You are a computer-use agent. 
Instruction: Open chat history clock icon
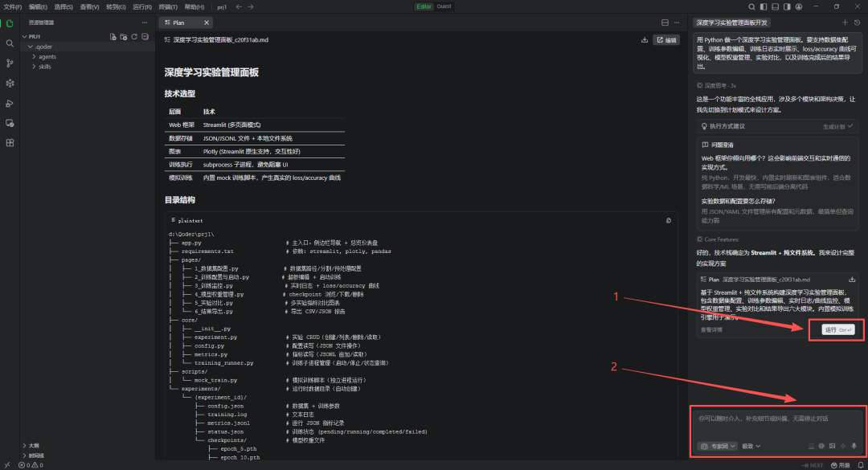(857, 22)
